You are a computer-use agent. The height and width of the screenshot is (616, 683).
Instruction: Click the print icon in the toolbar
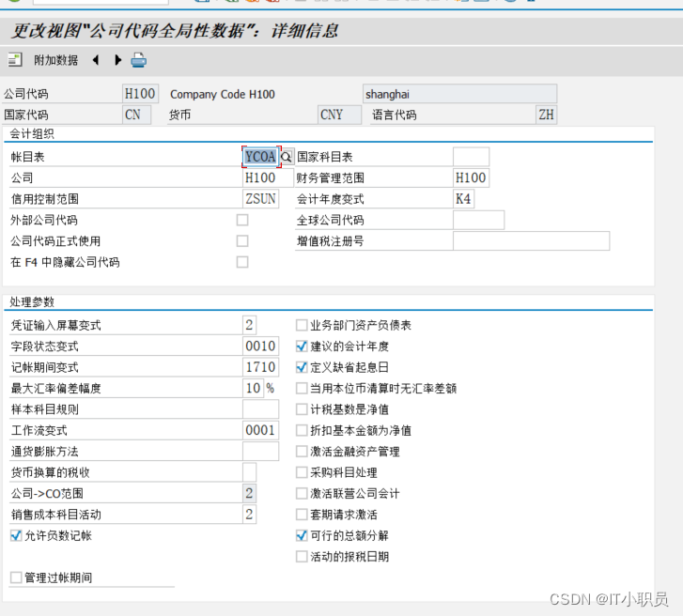coord(138,60)
